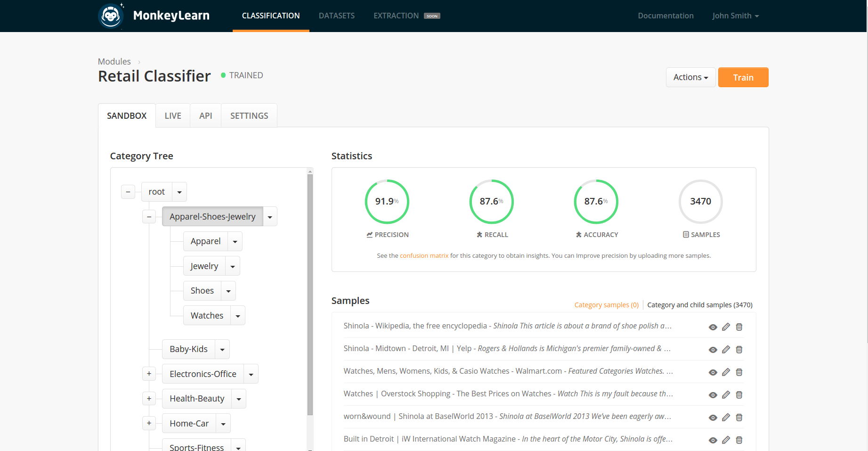The width and height of the screenshot is (868, 451).
Task: View the Casio Watches Walmart.com sample
Action: tap(713, 372)
